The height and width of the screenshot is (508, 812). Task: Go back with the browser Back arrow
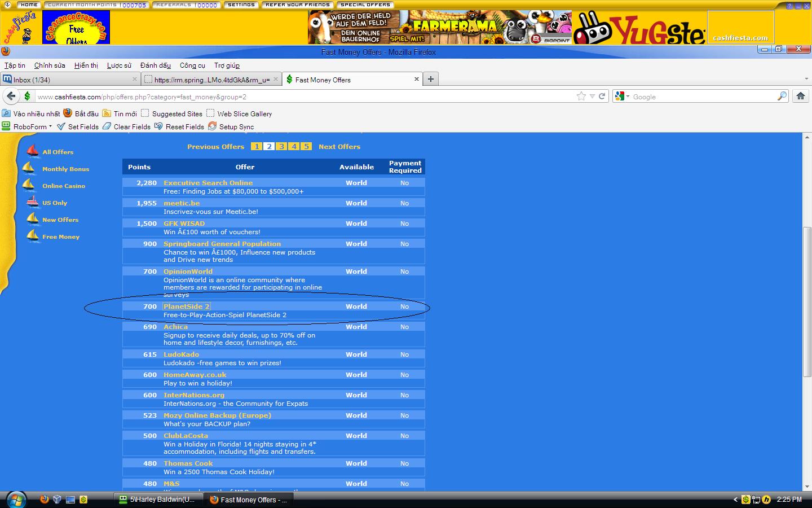[11, 97]
